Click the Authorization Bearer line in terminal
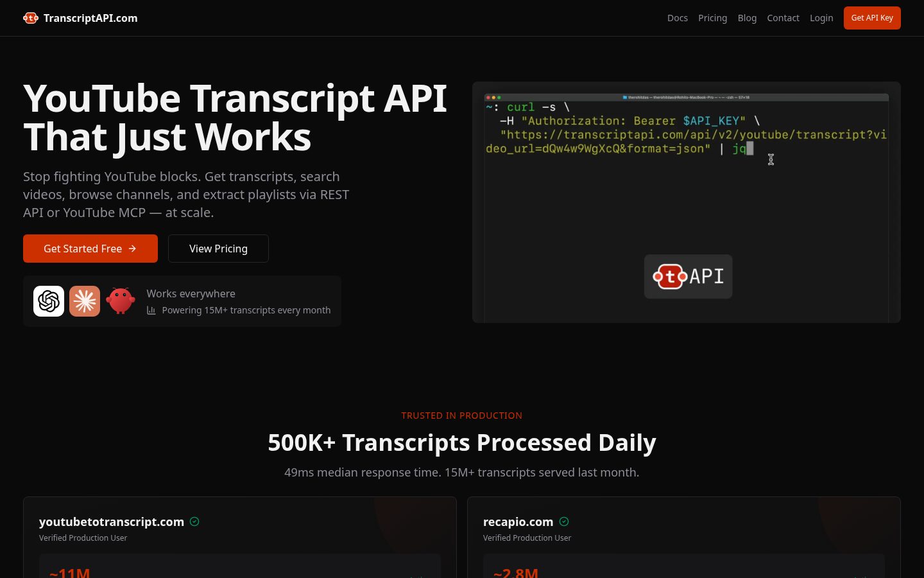 [x=629, y=121]
